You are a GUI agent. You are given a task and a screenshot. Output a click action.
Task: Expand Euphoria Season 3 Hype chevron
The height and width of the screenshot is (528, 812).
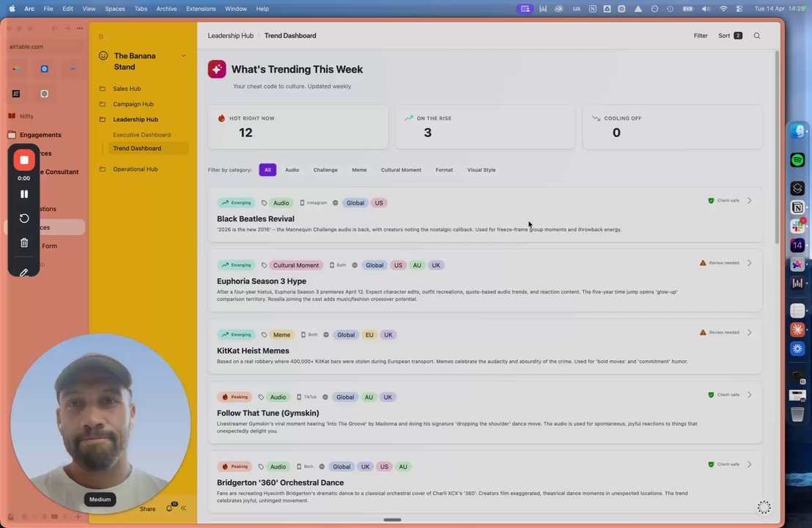pyautogui.click(x=749, y=263)
